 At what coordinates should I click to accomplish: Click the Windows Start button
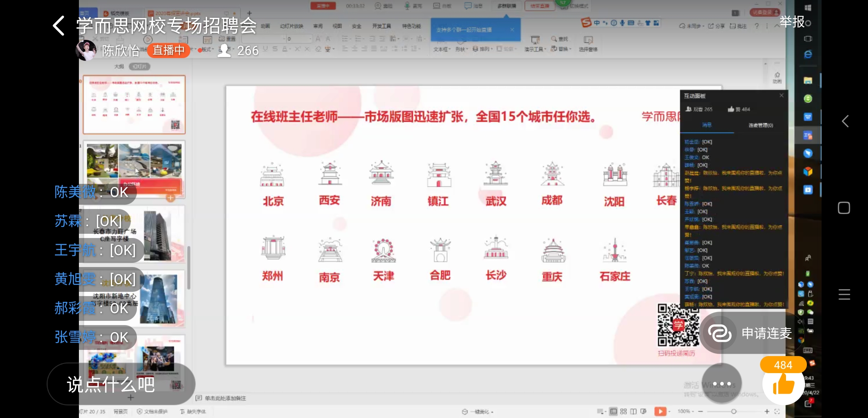[808, 7]
